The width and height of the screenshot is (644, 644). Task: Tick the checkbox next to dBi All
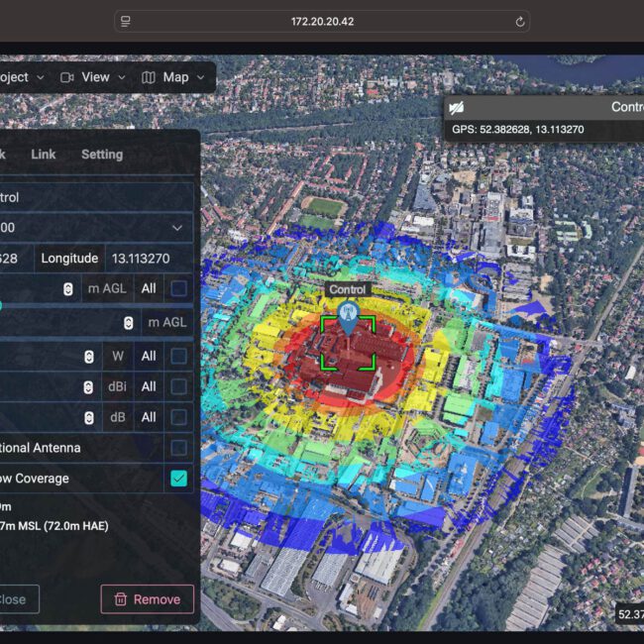pyautogui.click(x=178, y=386)
